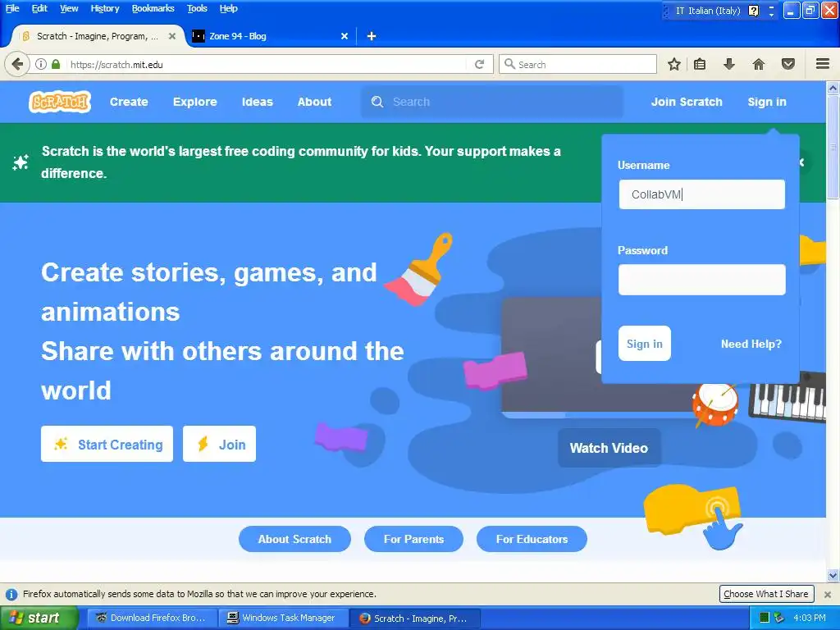Screen dimensions: 840x630
Task: Click the network tray icon near clock
Action: pos(779,618)
